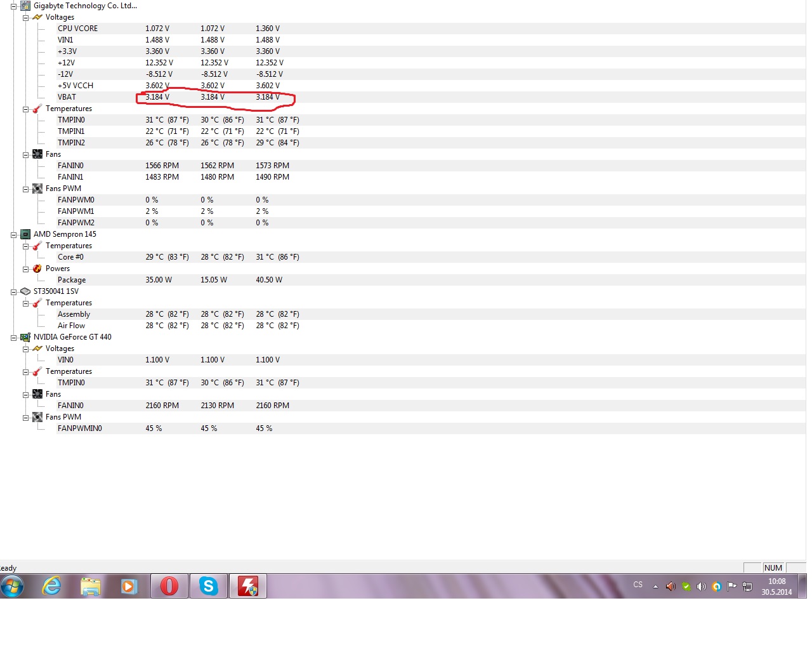Switch to Skype in the taskbar
This screenshot has height=650, width=812.
[x=209, y=586]
